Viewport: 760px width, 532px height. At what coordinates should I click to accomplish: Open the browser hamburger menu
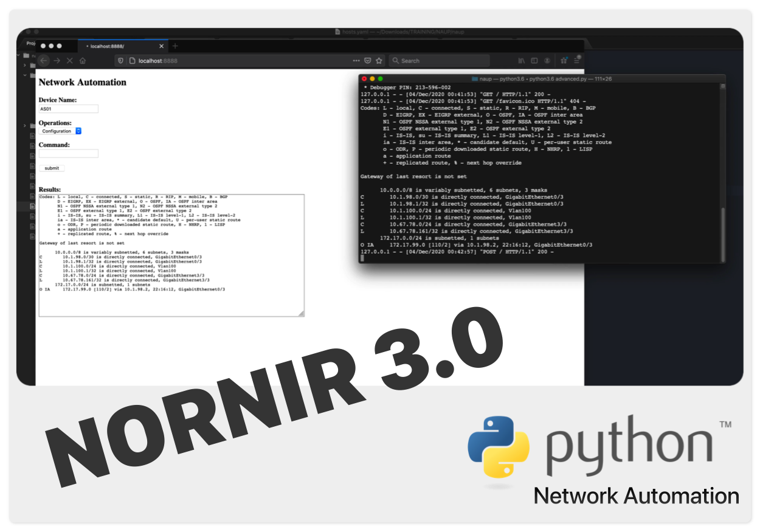pos(578,60)
